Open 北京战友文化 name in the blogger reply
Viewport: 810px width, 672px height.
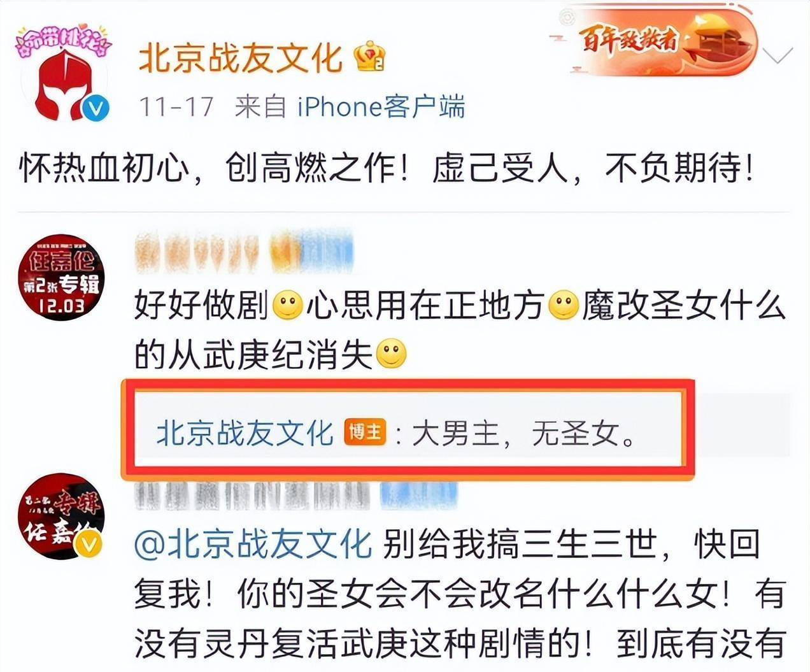coord(245,433)
